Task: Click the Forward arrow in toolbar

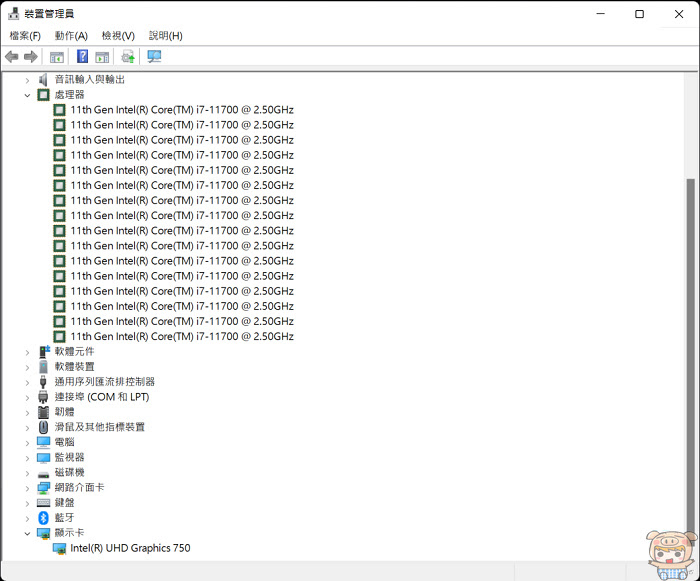Action: pyautogui.click(x=30, y=57)
